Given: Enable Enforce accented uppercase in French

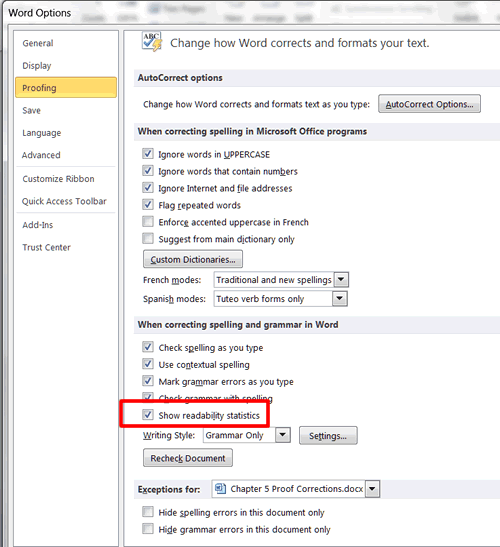Looking at the screenshot, I should point(148,222).
